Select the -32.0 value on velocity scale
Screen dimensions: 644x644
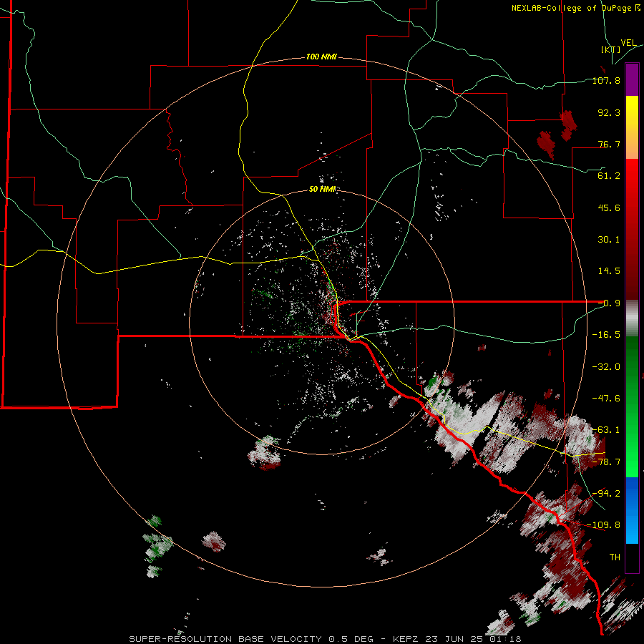point(606,367)
